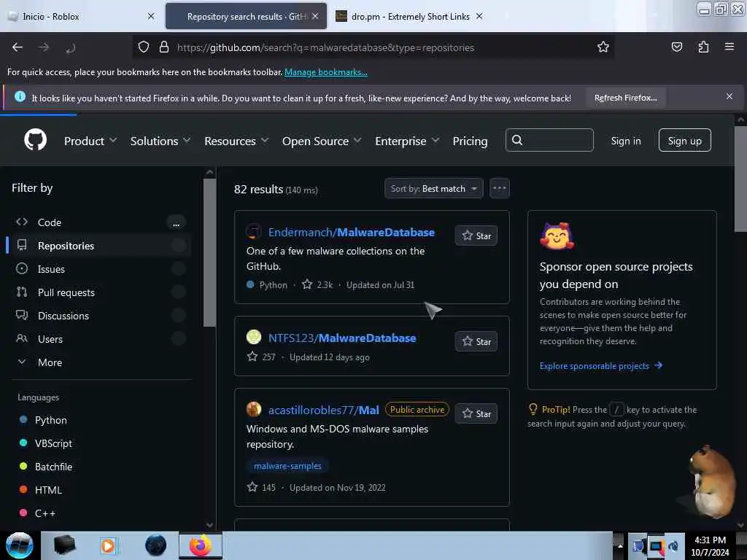Filter results by Discussions
The width and height of the screenshot is (747, 560).
tap(101, 316)
